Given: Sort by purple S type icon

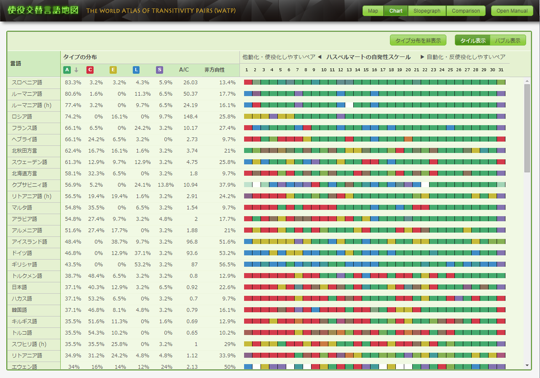Looking at the screenshot, I should (x=159, y=70).
